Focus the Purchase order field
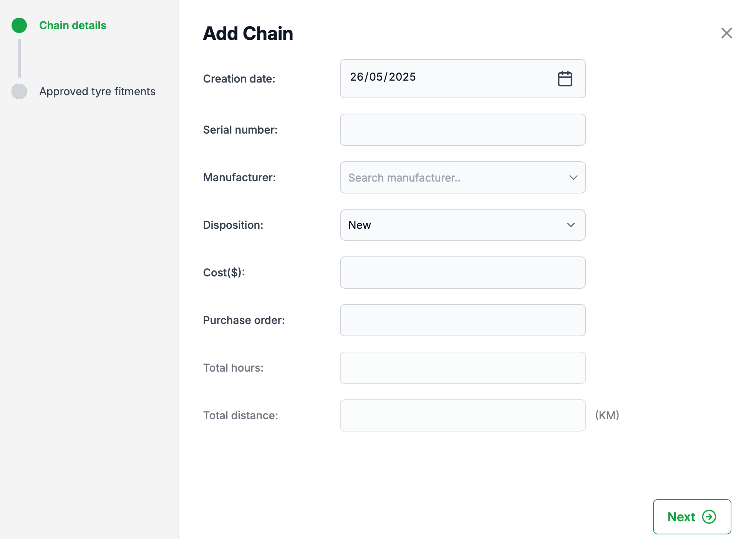 coord(463,320)
